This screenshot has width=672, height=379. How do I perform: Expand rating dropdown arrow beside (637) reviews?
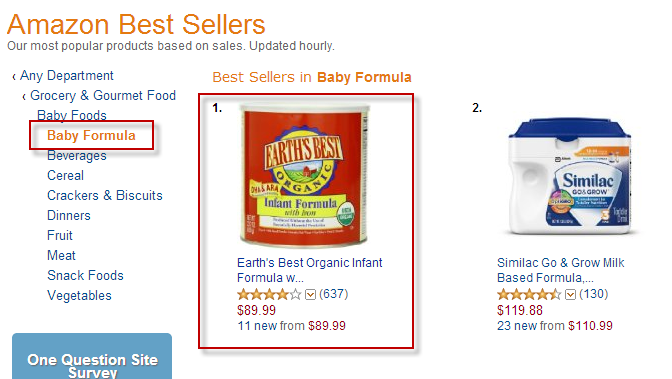coord(310,295)
